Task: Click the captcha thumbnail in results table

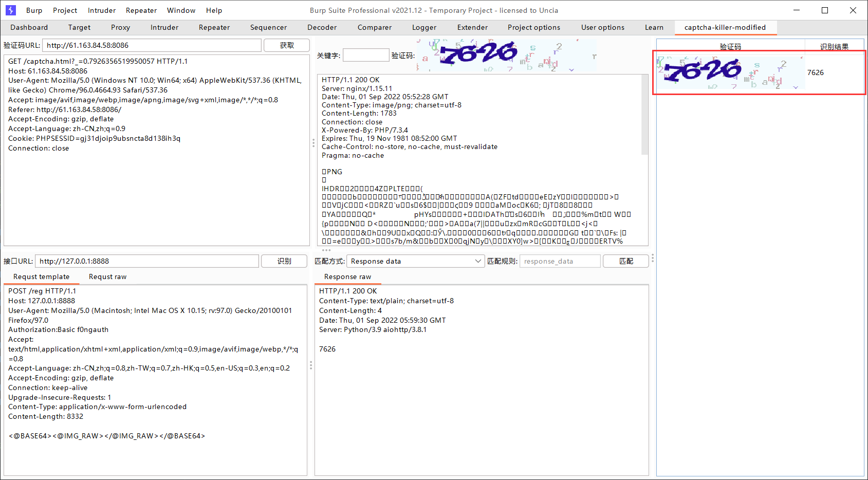Action: point(730,72)
